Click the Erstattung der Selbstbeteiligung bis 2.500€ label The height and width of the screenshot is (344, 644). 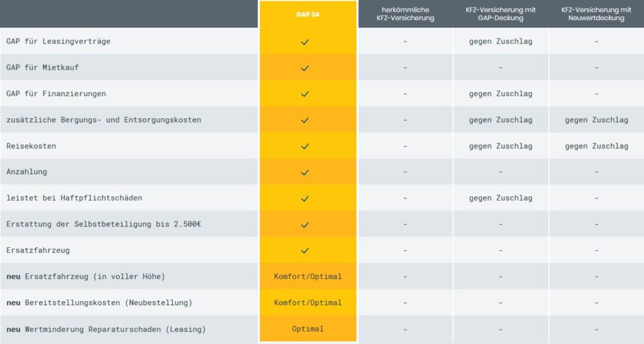pyautogui.click(x=104, y=224)
